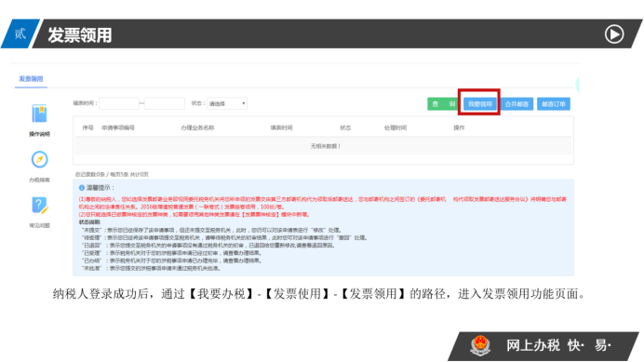This screenshot has height=362, width=644.
Task: Click the 处理时间 column header
Action: [x=396, y=127]
